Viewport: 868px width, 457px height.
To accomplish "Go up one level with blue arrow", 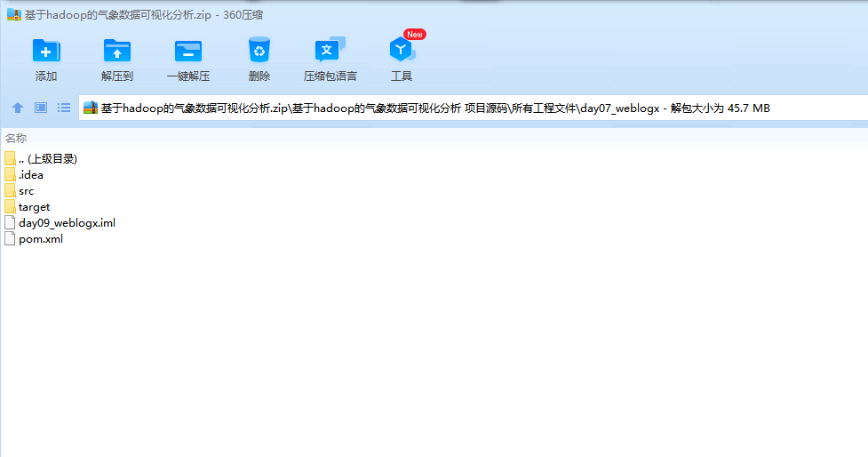I will coord(18,108).
